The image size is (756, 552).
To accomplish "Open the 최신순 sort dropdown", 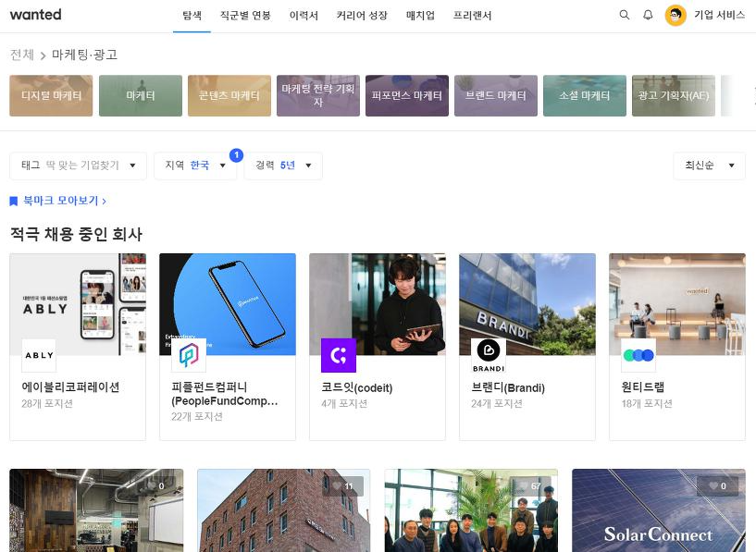I will coord(709,166).
